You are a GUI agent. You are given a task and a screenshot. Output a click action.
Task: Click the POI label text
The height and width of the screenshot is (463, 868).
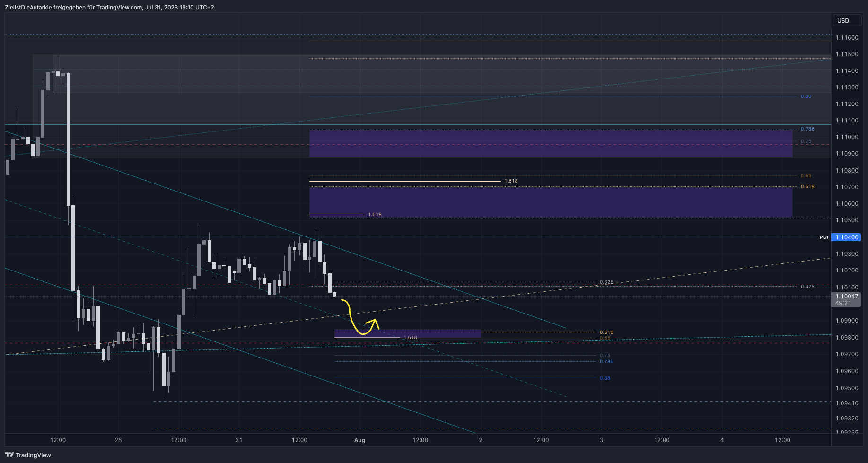(824, 237)
